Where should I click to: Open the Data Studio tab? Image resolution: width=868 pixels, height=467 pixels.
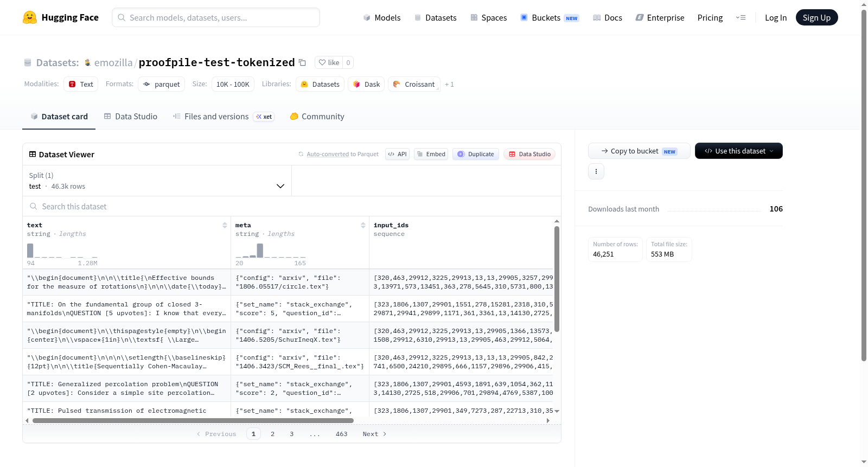point(131,117)
